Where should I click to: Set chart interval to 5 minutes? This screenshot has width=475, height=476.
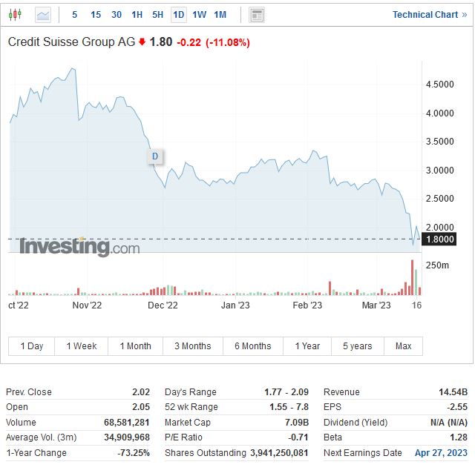click(75, 15)
